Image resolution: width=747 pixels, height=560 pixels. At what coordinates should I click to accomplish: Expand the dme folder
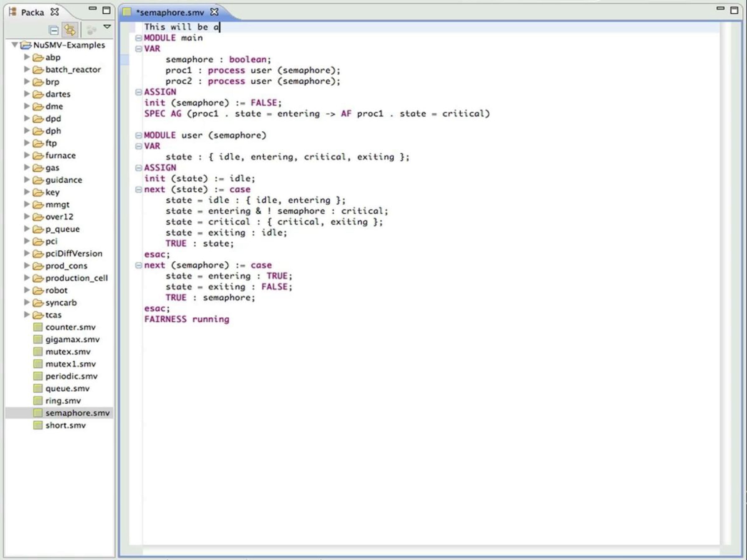click(x=27, y=106)
